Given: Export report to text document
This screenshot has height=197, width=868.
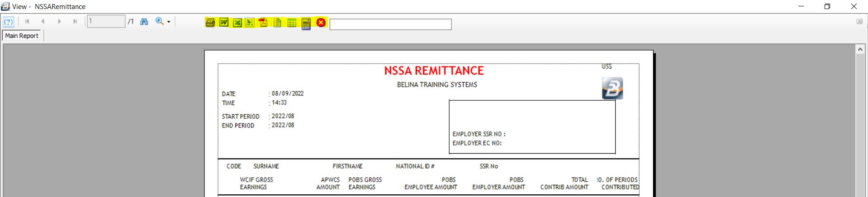Looking at the screenshot, I should 277,23.
